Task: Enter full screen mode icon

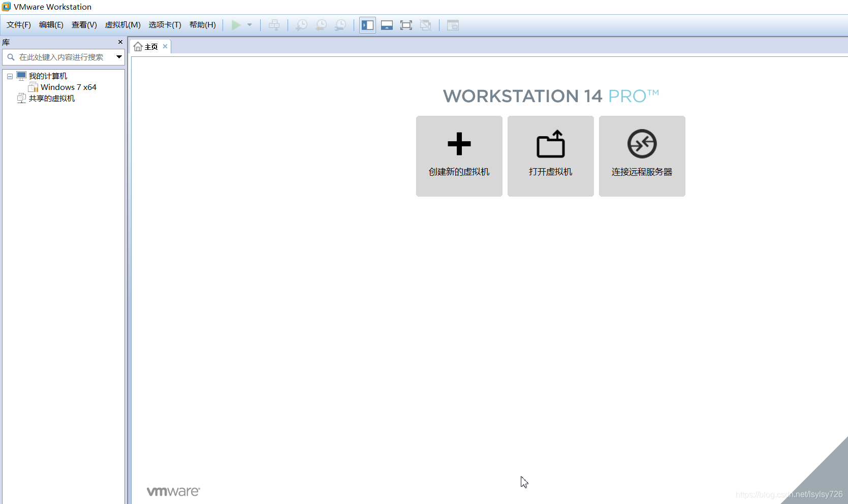Action: [406, 25]
